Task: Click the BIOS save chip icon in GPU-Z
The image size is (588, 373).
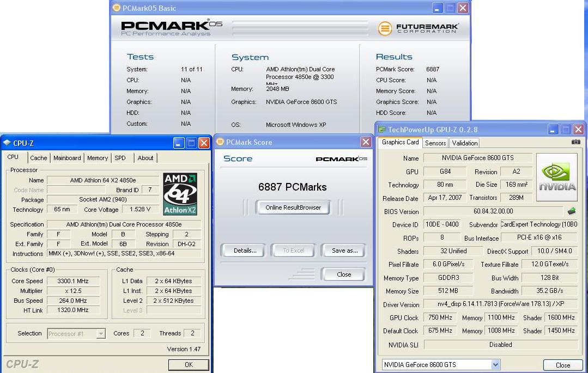Action: coord(572,211)
